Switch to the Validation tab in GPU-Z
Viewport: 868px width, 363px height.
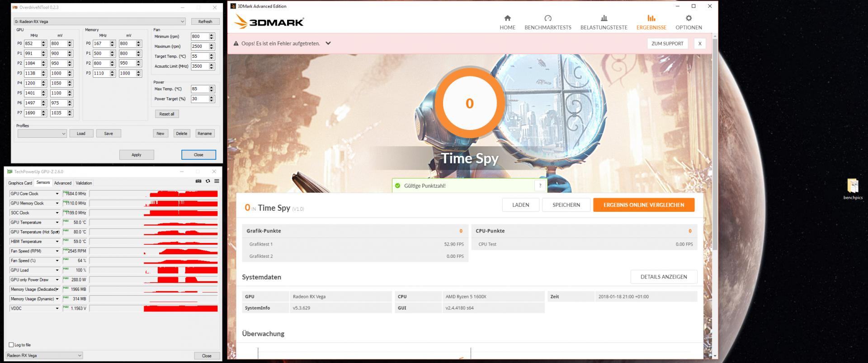click(x=84, y=183)
